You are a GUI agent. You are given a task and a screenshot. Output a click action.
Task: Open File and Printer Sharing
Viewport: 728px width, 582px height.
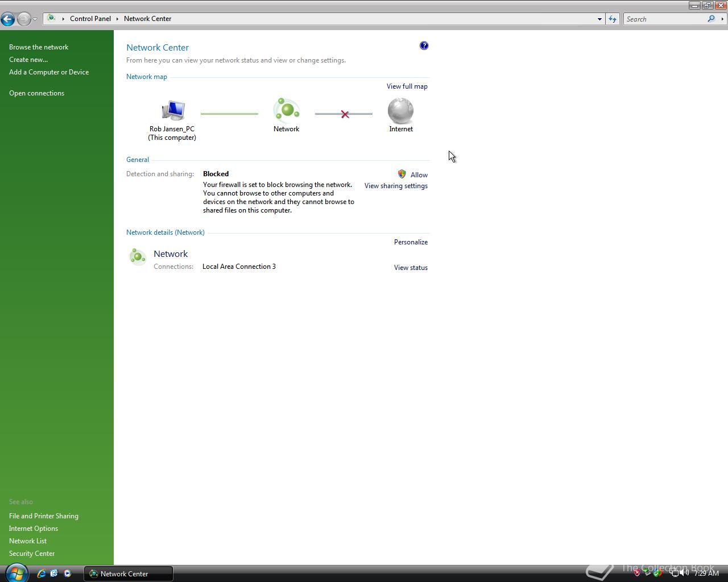click(x=44, y=516)
